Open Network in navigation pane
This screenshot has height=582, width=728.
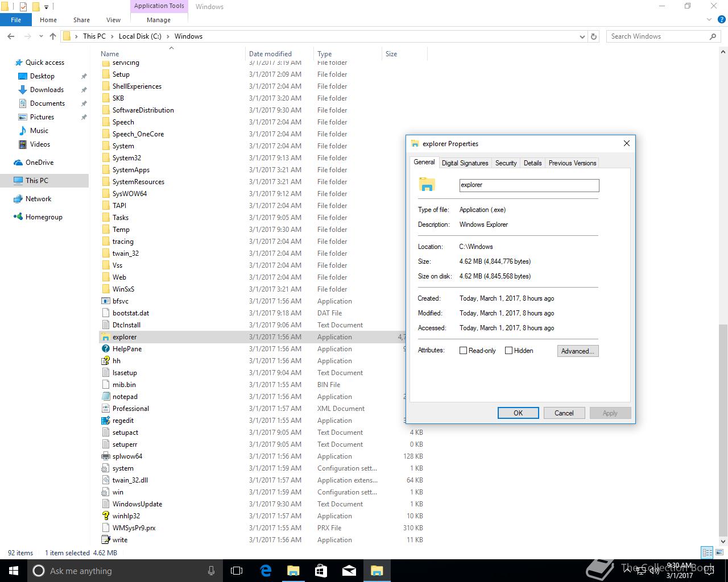38,199
